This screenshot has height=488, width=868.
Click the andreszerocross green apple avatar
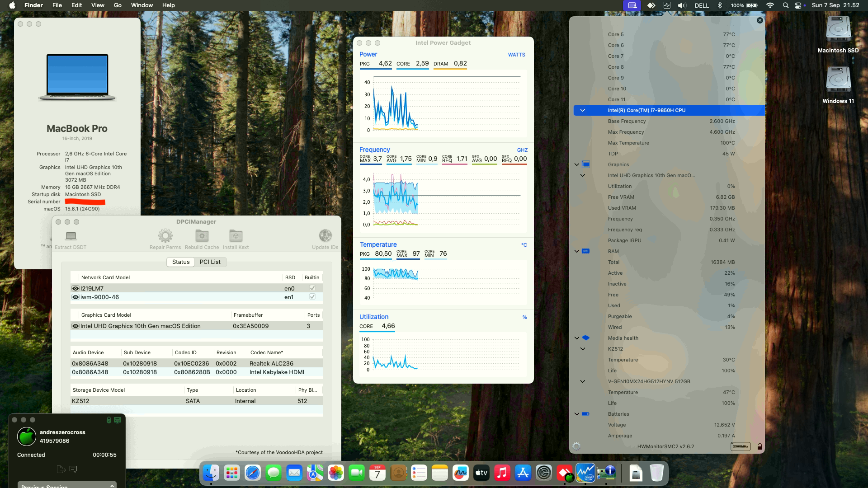[27, 436]
